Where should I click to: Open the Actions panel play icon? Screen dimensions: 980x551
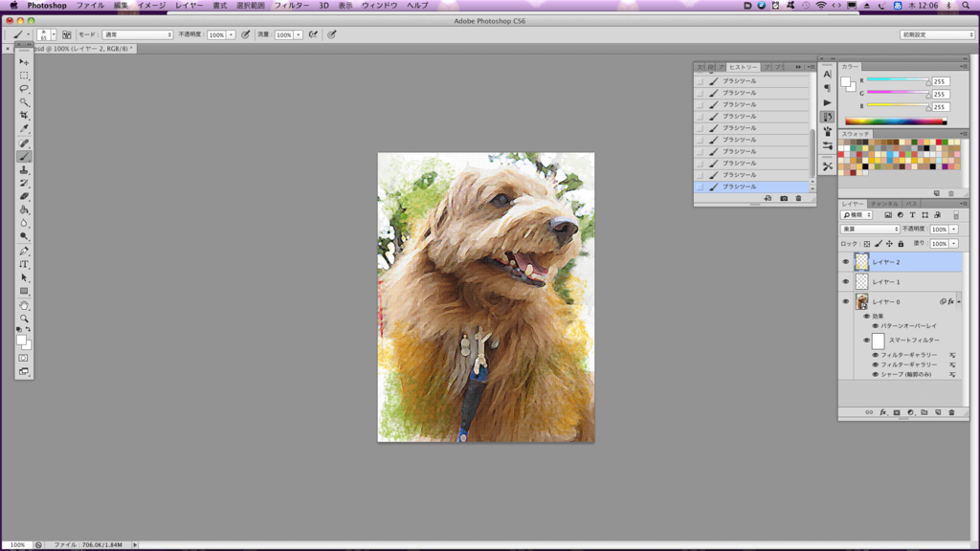click(x=828, y=102)
